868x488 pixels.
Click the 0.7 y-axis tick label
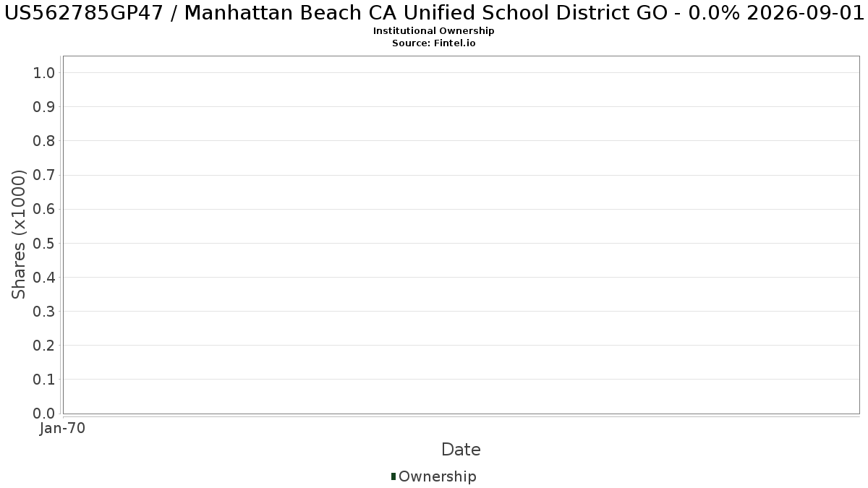click(44, 175)
